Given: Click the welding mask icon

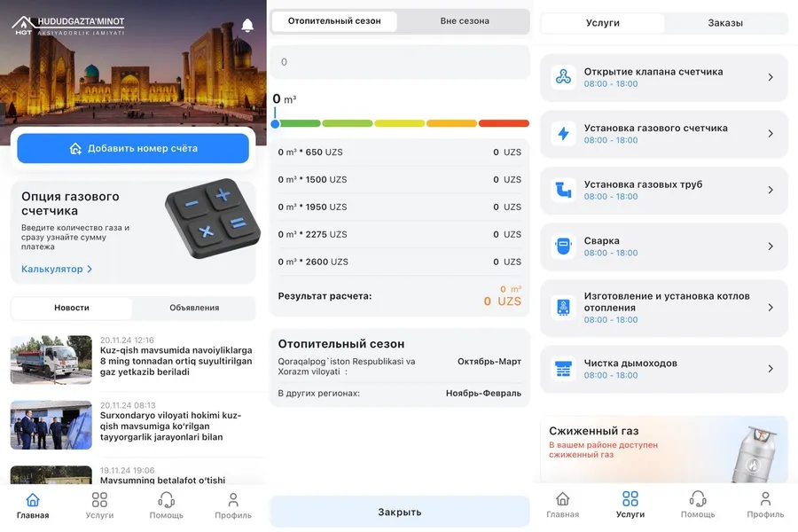Looking at the screenshot, I should click(x=563, y=246).
